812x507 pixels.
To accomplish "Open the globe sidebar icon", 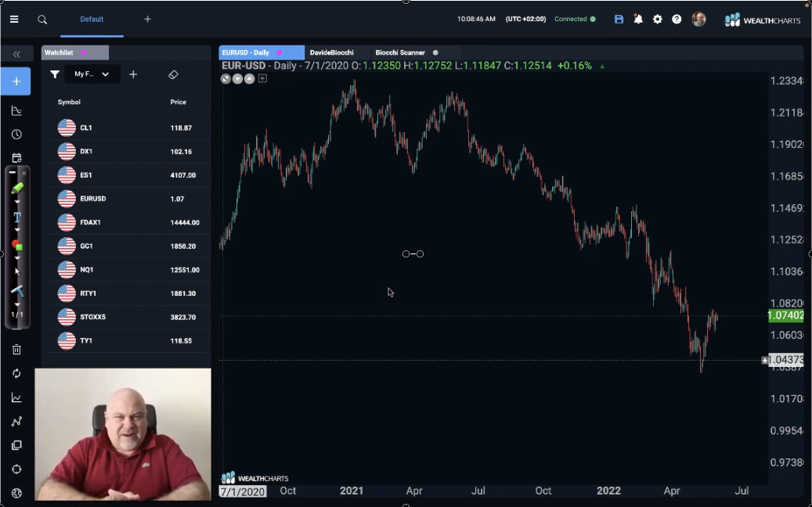I will click(x=16, y=493).
